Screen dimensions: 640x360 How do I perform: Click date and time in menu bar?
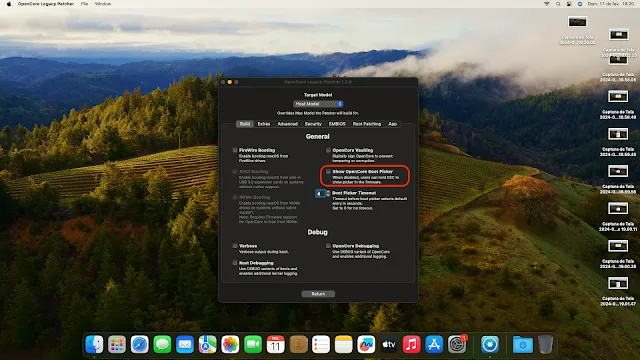pyautogui.click(x=611, y=4)
